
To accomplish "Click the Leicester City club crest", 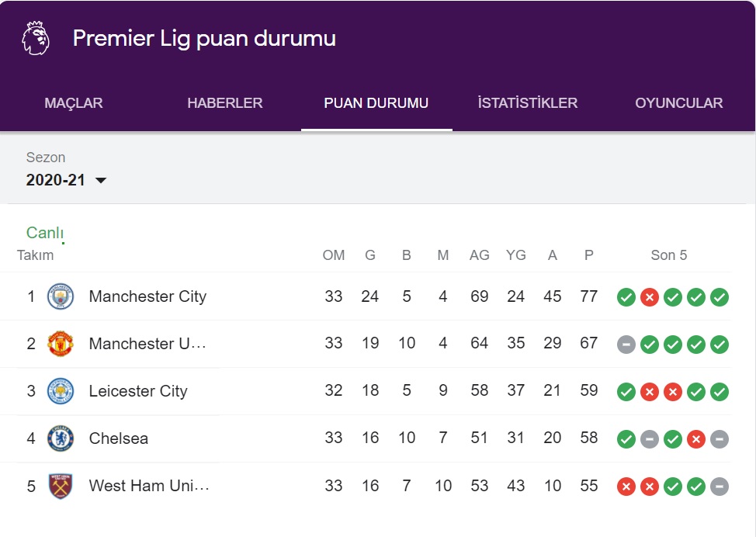I will point(61,391).
